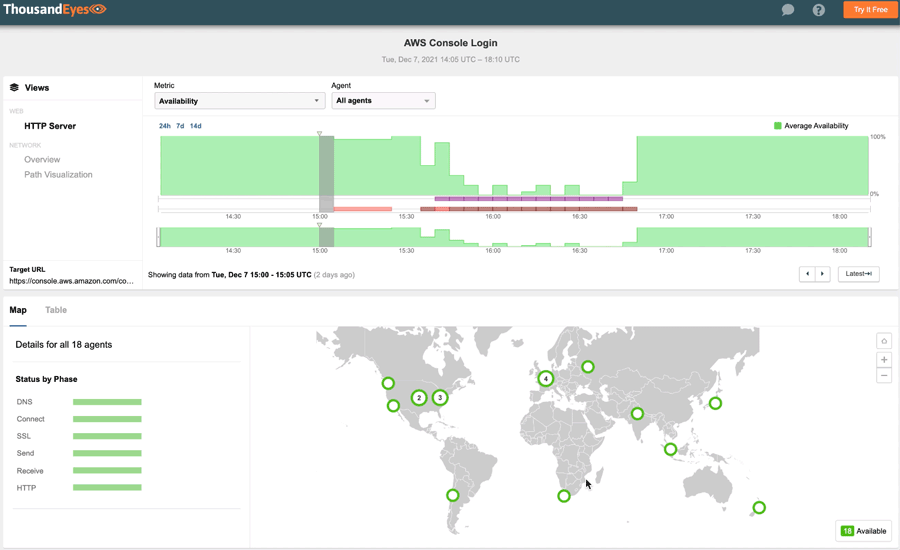Step to previous time interval arrow
Image resolution: width=900 pixels, height=550 pixels.
click(807, 274)
